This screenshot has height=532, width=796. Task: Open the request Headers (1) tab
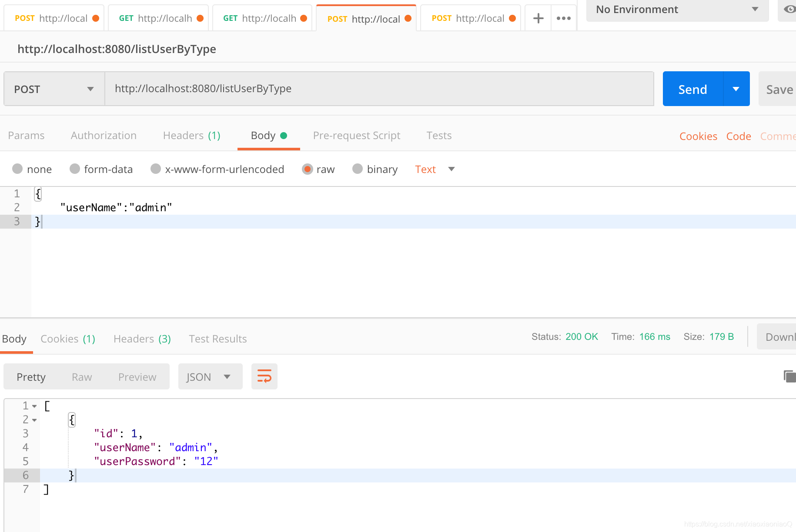(x=192, y=136)
